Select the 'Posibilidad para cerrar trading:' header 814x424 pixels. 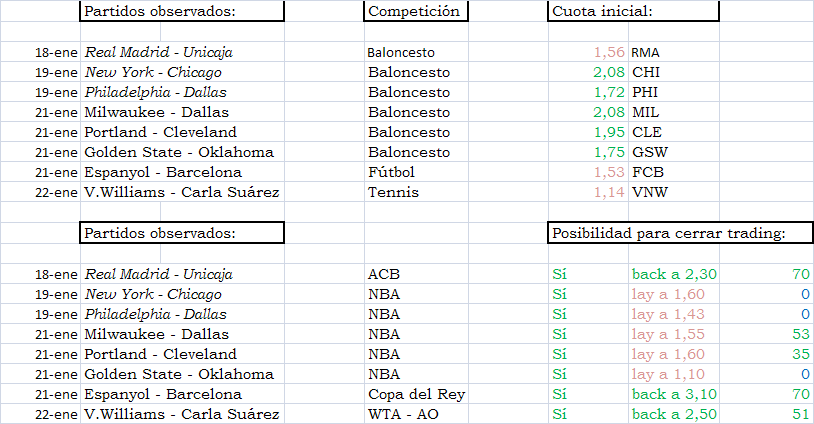pyautogui.click(x=681, y=232)
